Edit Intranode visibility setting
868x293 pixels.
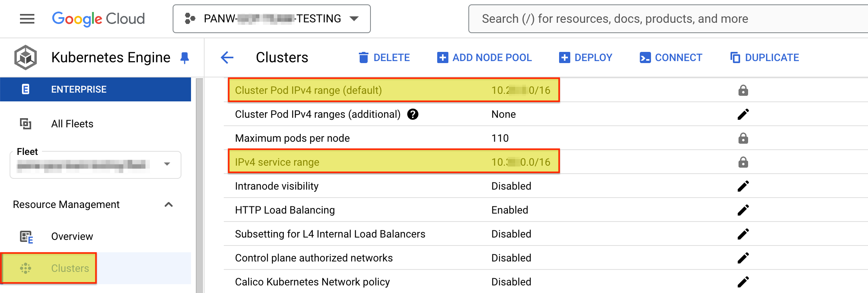pos(743,186)
